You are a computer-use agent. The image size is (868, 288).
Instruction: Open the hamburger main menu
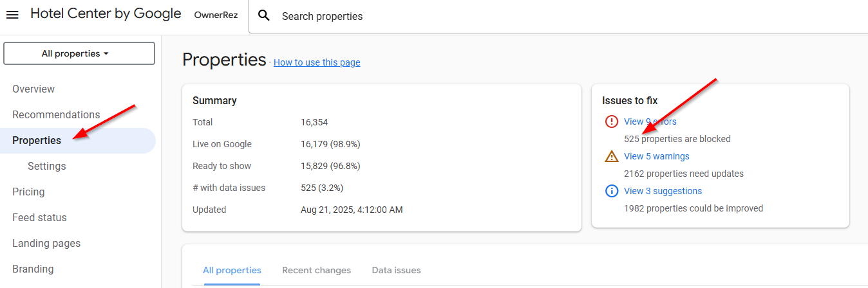point(12,15)
